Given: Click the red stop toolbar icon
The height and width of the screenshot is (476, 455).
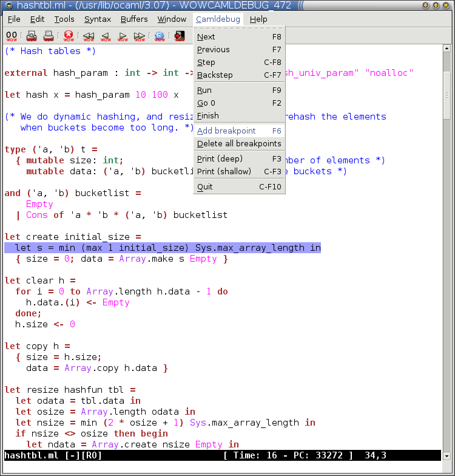Looking at the screenshot, I should tap(69, 36).
